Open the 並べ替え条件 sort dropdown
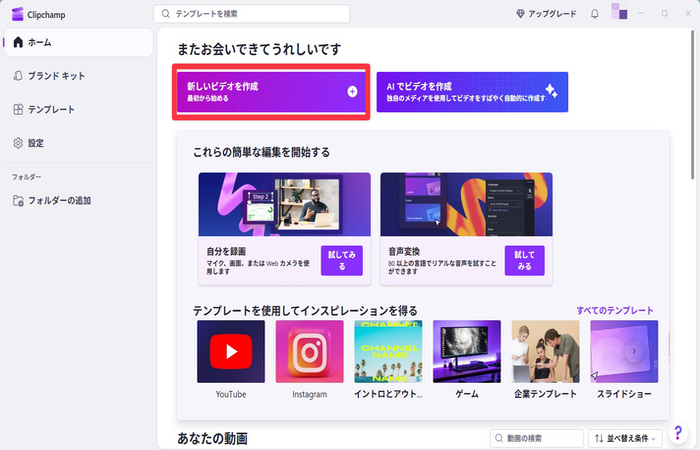Screen dimensions: 700x450 (626, 438)
